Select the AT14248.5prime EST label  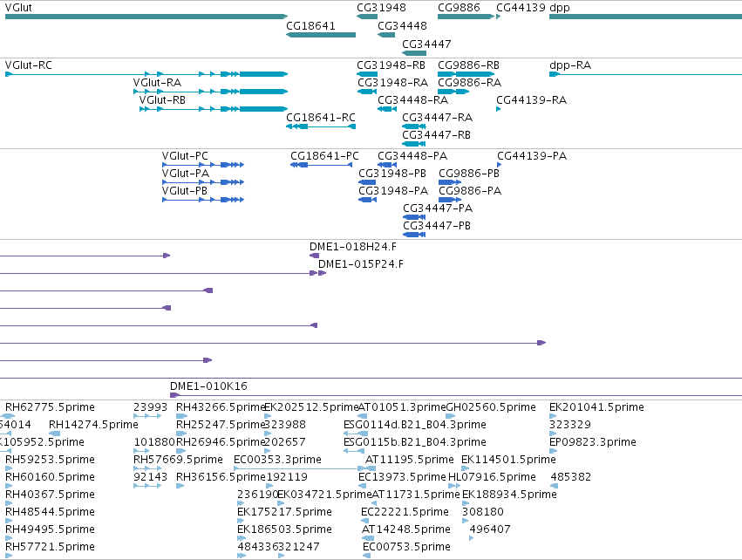click(406, 530)
